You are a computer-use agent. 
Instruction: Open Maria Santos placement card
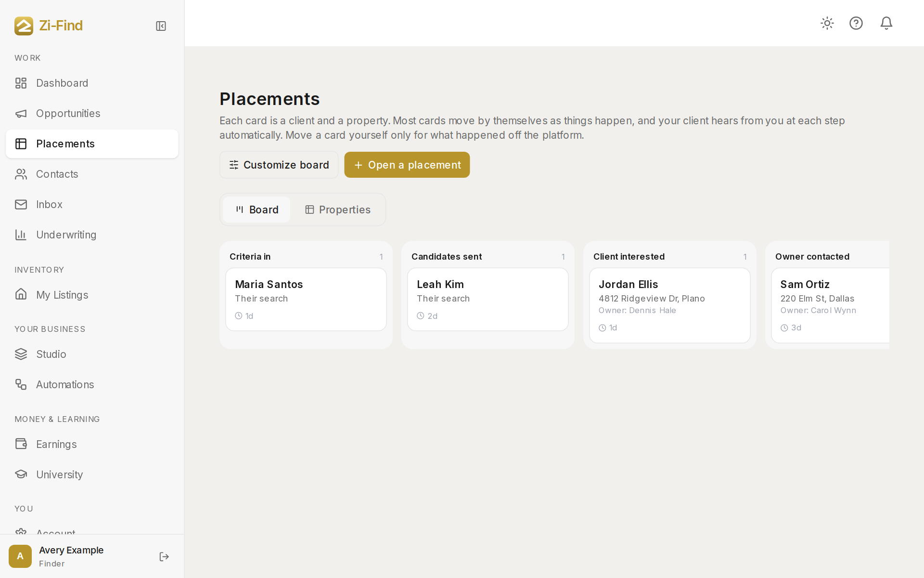coord(306,299)
